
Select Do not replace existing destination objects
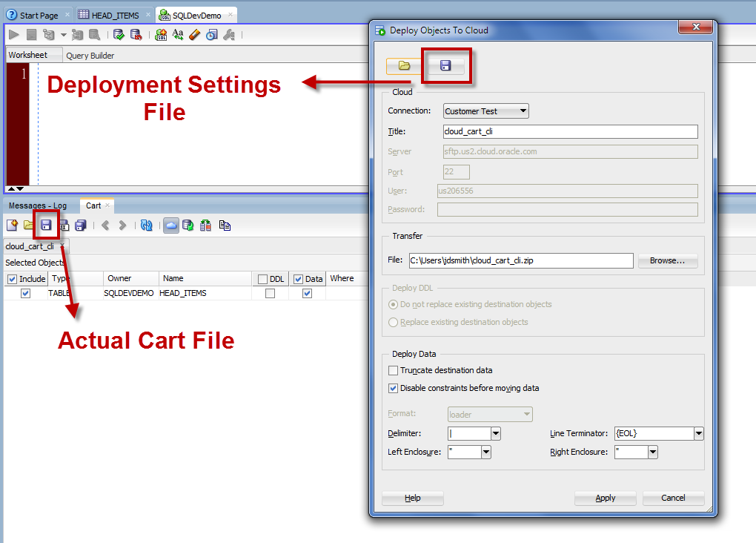pyautogui.click(x=394, y=305)
